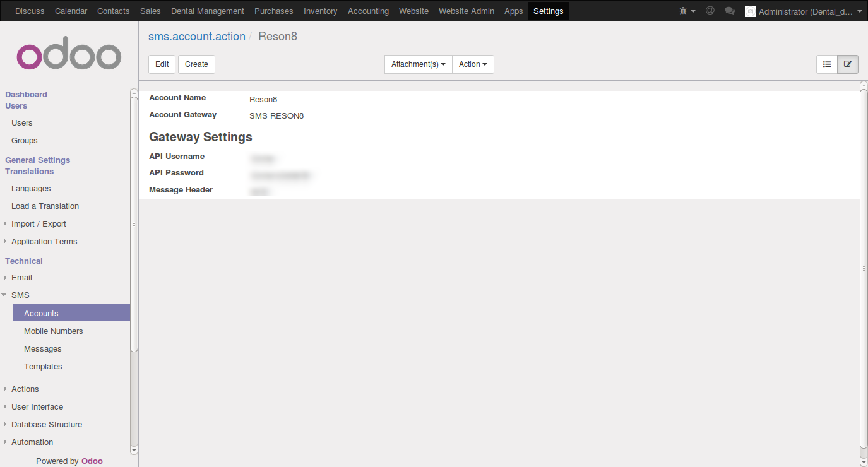Open the Users section header link
868x467 pixels.
tap(16, 106)
